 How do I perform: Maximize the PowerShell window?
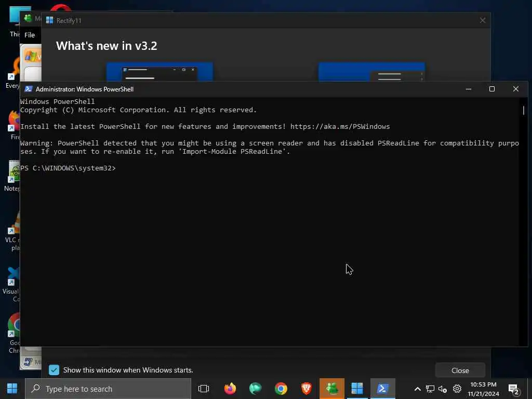tap(492, 89)
